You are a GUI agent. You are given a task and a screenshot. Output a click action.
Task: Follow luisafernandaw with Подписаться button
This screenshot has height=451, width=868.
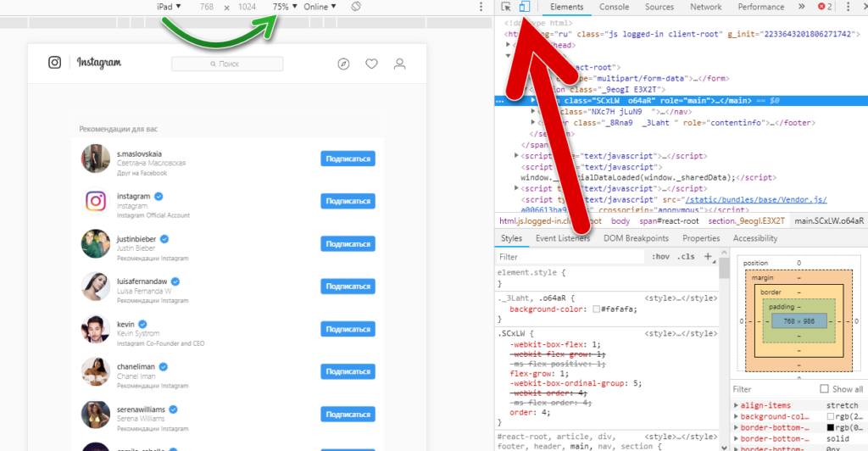pyautogui.click(x=348, y=286)
